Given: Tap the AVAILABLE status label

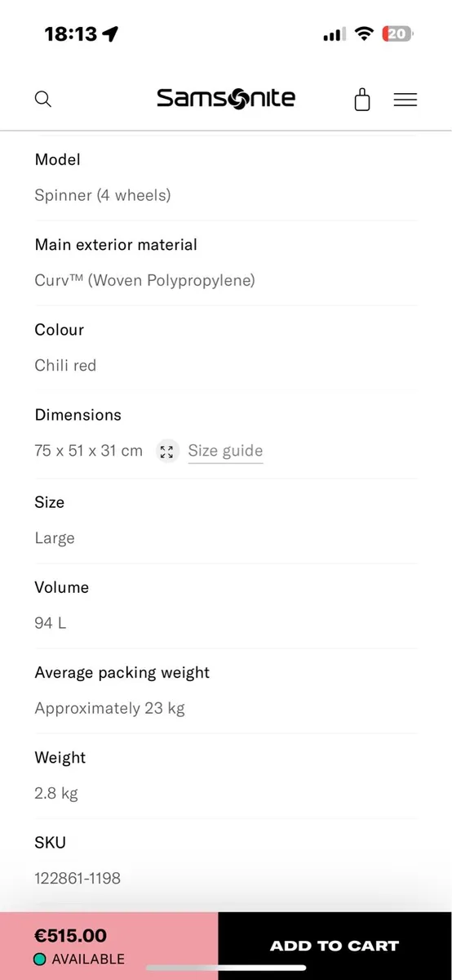Looking at the screenshot, I should [88, 960].
